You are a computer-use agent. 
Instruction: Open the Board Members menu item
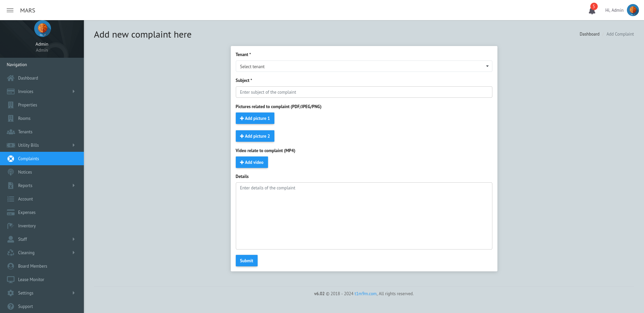[42, 266]
